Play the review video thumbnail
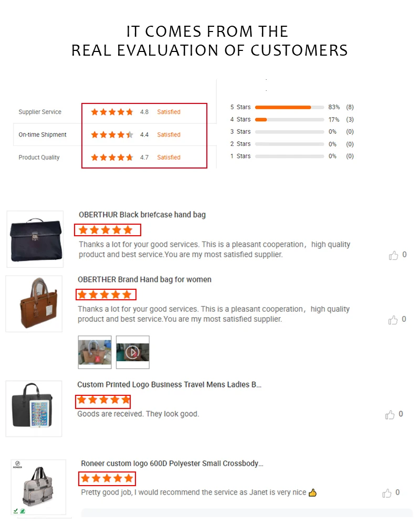The image size is (420, 525). point(133,352)
